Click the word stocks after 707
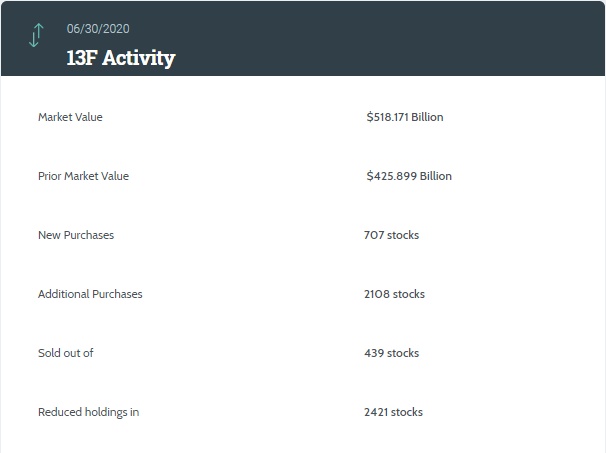Image resolution: width=606 pixels, height=453 pixels. (403, 235)
